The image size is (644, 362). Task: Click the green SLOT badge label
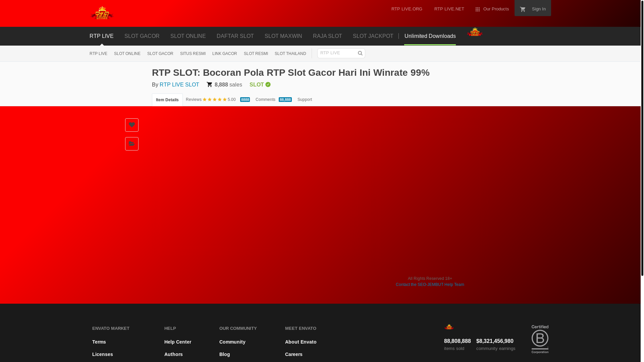point(257,84)
